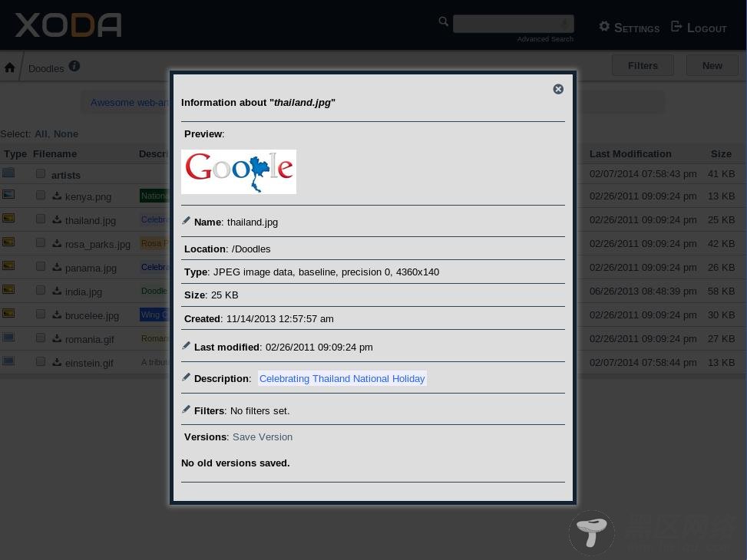This screenshot has height=560, width=747.
Task: Edit Description using its pencil icon
Action: pos(187,377)
